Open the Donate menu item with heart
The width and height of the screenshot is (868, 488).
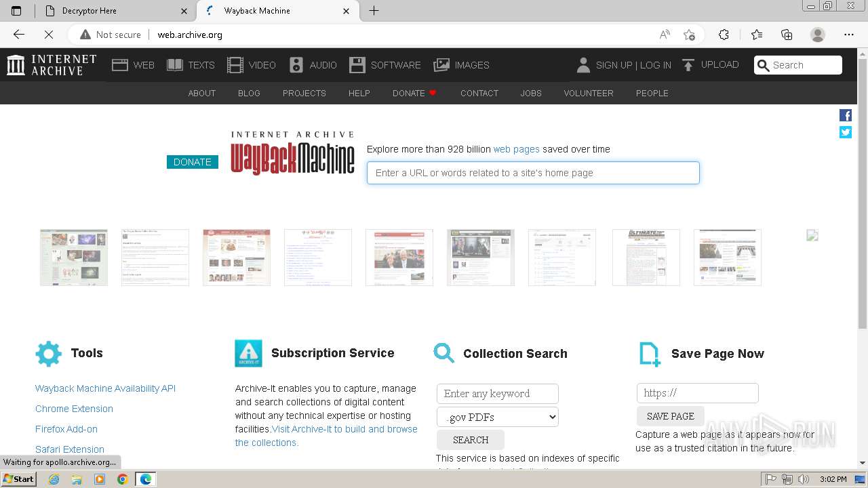(x=414, y=94)
